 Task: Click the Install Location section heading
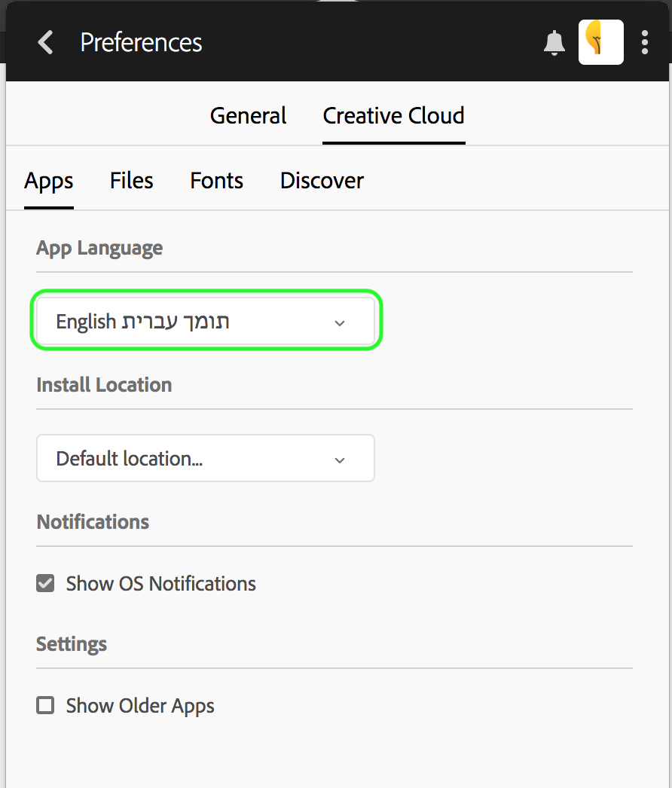click(104, 385)
